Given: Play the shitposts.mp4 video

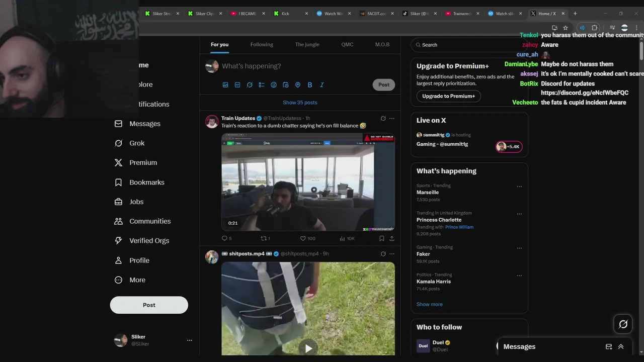Looking at the screenshot, I should pos(308,348).
